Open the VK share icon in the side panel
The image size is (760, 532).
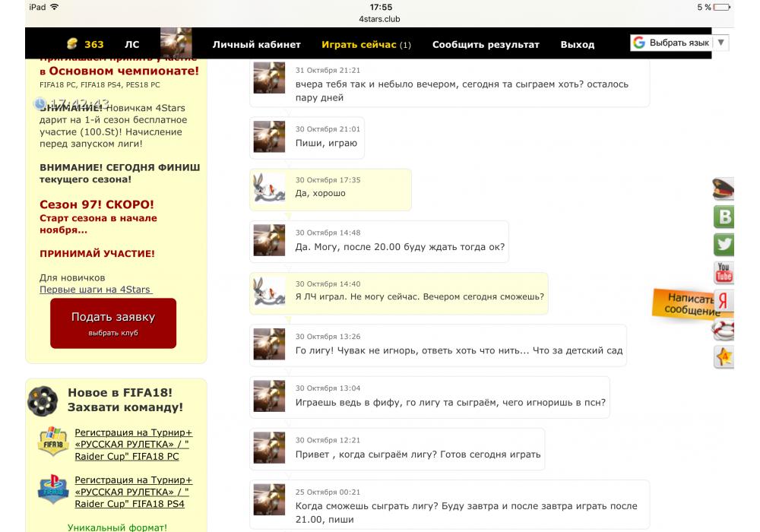click(x=724, y=217)
